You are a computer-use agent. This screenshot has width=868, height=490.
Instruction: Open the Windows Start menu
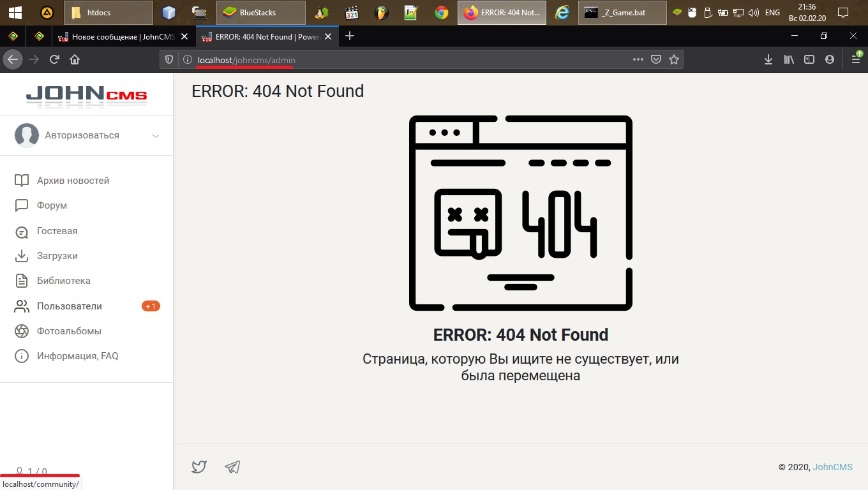coord(15,12)
